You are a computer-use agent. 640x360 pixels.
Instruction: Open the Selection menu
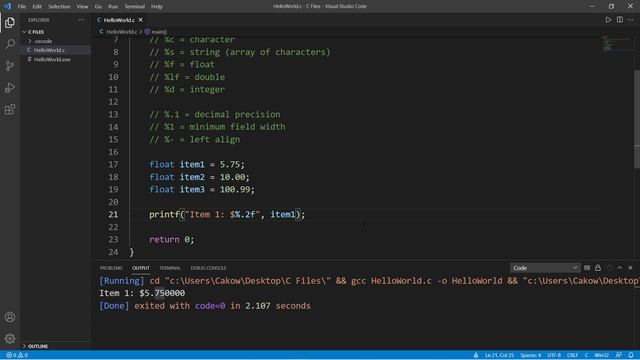click(59, 6)
